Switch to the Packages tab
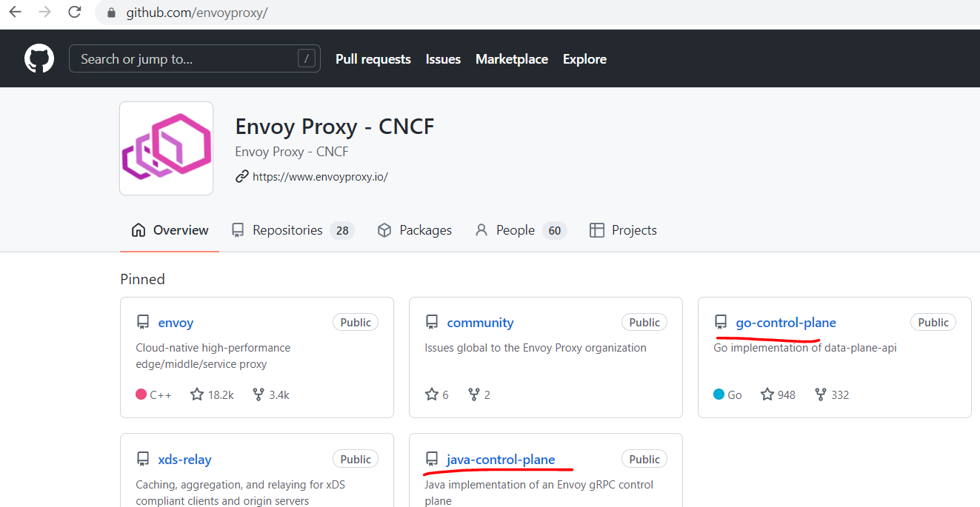 415,230
